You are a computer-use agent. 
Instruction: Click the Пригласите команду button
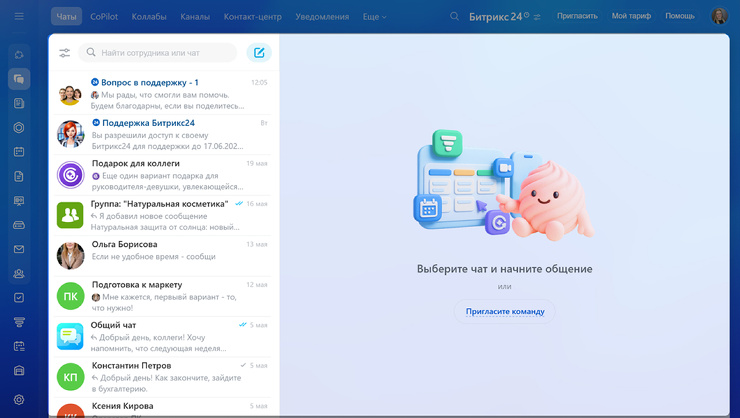pos(505,311)
